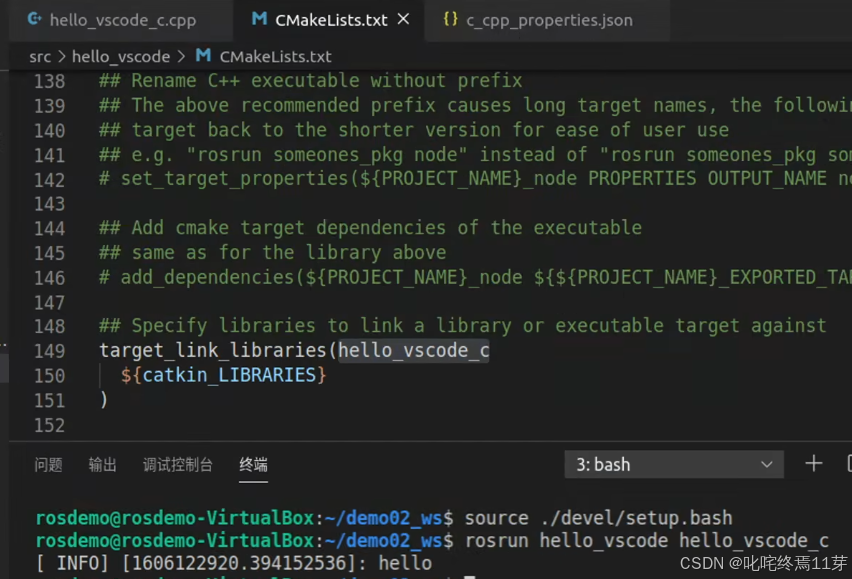Click the src breadcrumb segment

[x=40, y=56]
